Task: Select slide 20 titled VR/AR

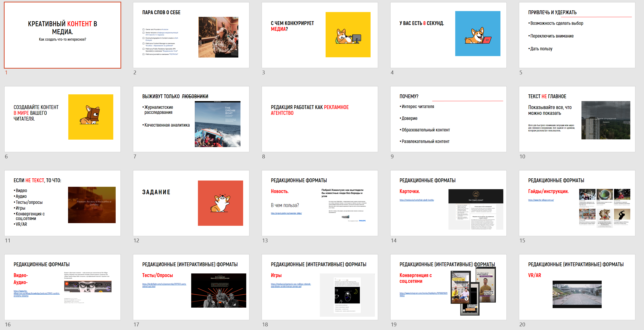Action: pos(577,287)
